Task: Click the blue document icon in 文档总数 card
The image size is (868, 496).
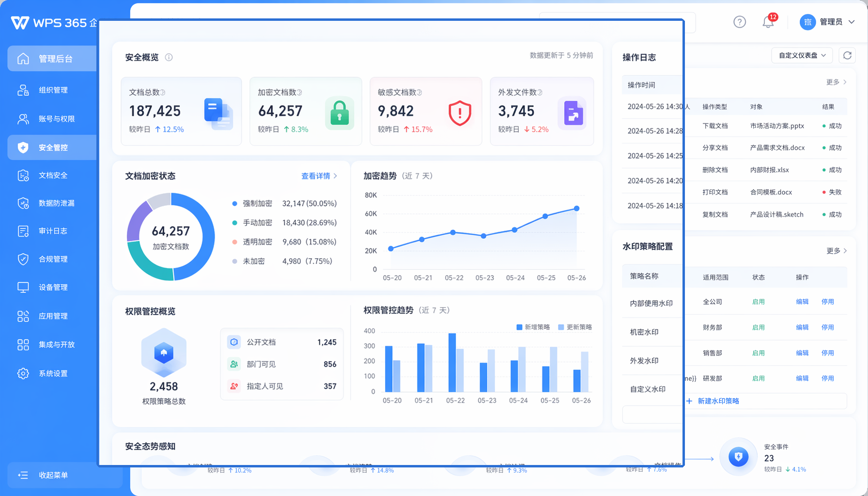Action: point(218,114)
